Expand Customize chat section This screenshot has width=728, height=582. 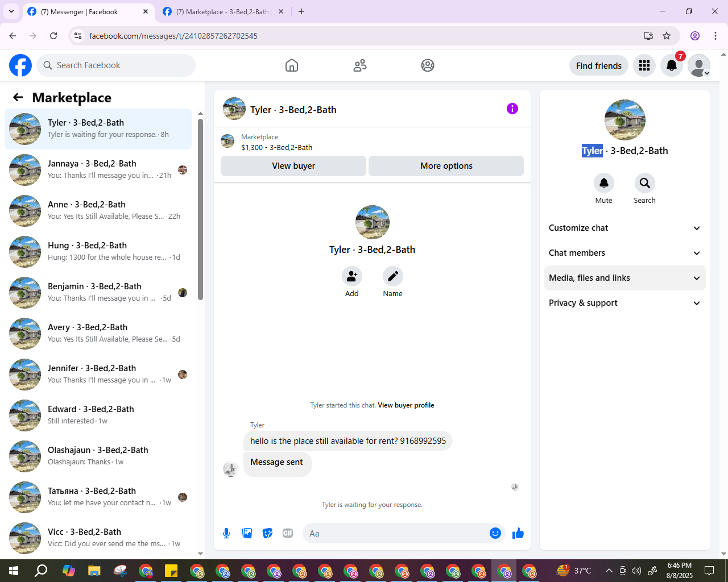625,228
